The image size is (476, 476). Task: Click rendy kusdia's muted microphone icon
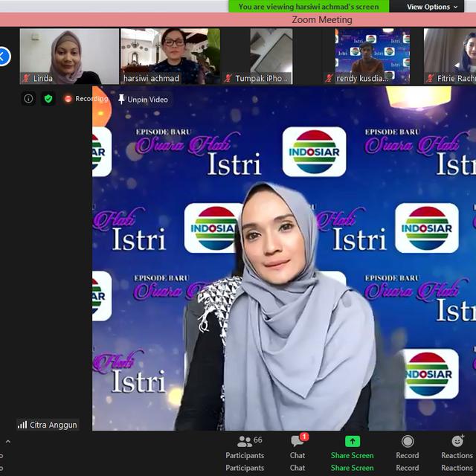(329, 79)
